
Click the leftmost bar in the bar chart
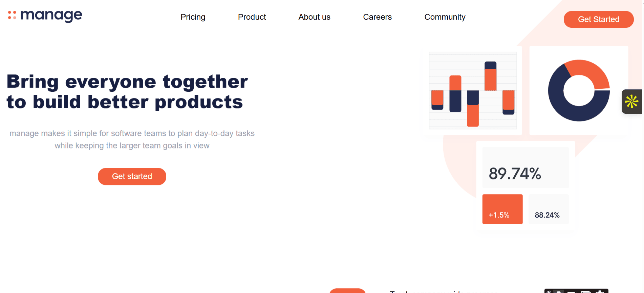[x=437, y=100]
